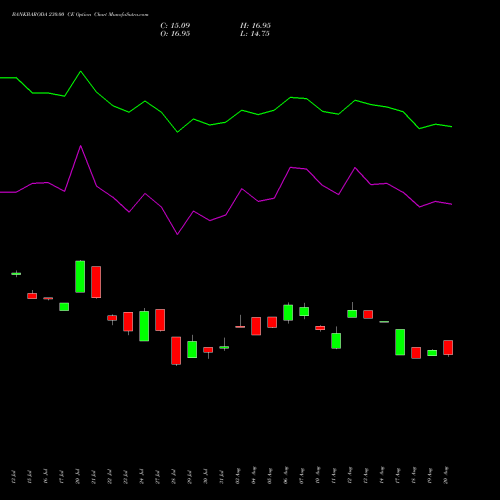Click the 31 Jul date label
This screenshot has width=500, height=500.
pyautogui.click(x=222, y=477)
